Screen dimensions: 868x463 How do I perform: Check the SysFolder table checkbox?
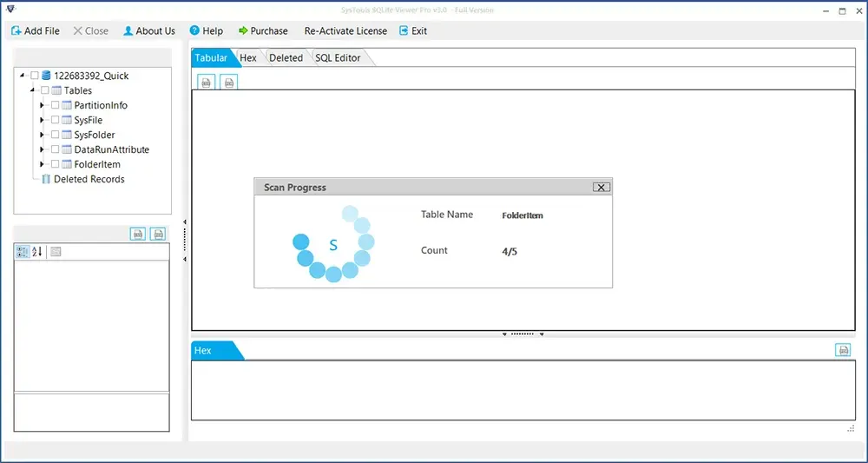55,135
